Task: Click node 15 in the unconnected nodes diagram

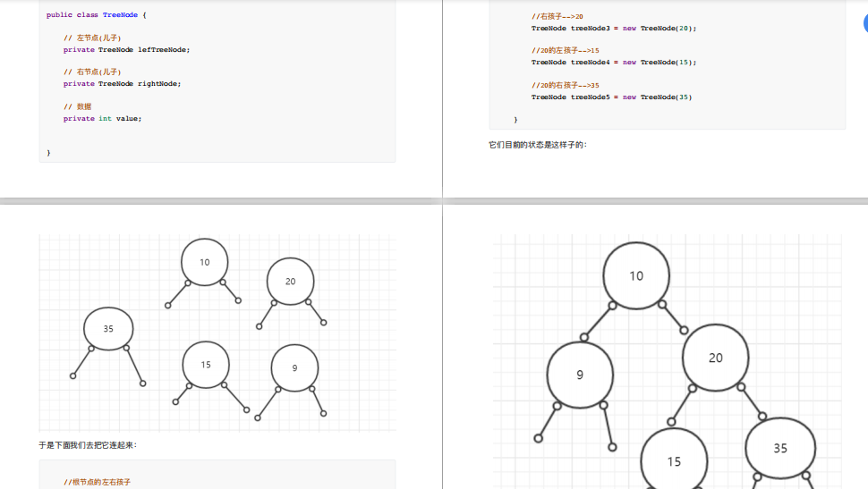Action: pyautogui.click(x=206, y=365)
